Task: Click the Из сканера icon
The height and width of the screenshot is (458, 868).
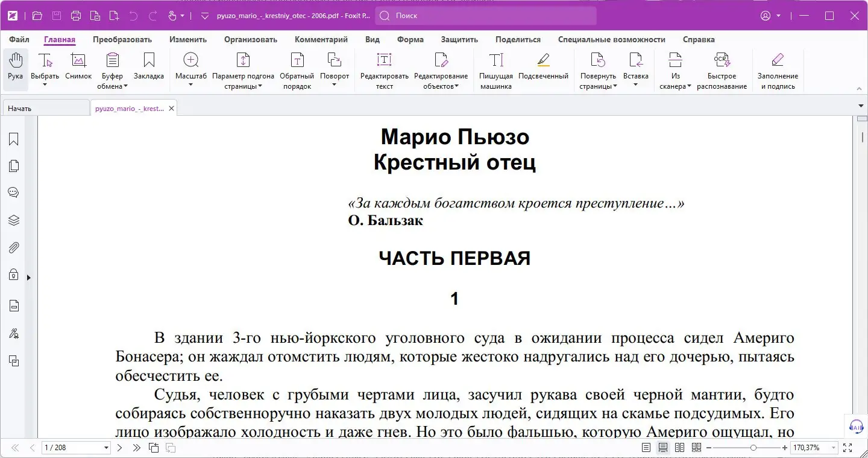Action: point(676,60)
